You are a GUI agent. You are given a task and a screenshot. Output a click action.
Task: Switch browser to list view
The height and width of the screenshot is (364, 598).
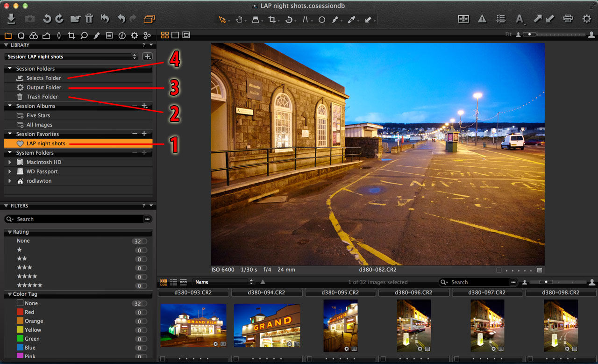173,282
